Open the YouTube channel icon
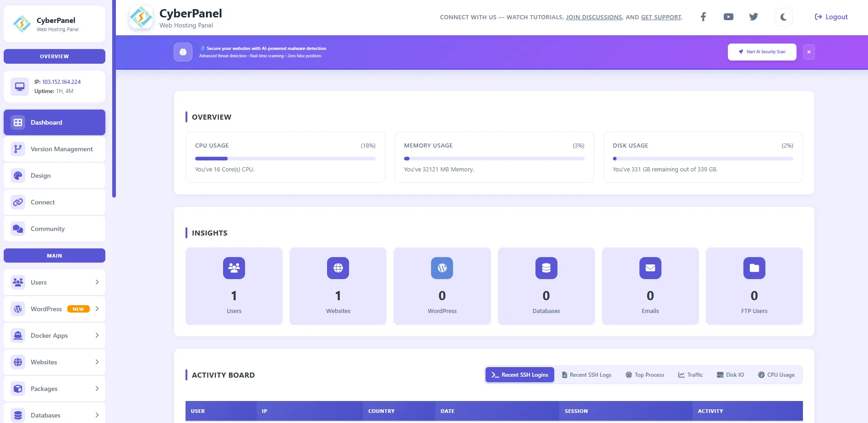The height and width of the screenshot is (423, 868). [x=728, y=17]
